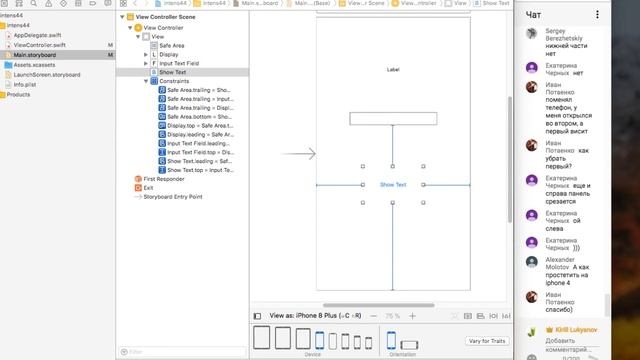Image resolution: width=640 pixels, height=360 pixels.
Task: Select the middle iPad in Device bar
Action: pyautogui.click(x=283, y=338)
